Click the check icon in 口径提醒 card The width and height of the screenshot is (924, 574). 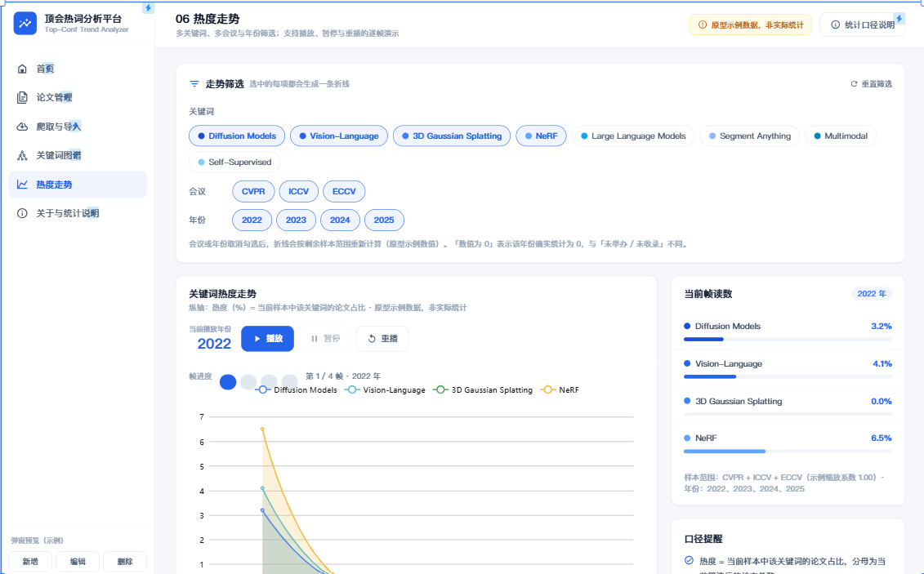click(689, 560)
